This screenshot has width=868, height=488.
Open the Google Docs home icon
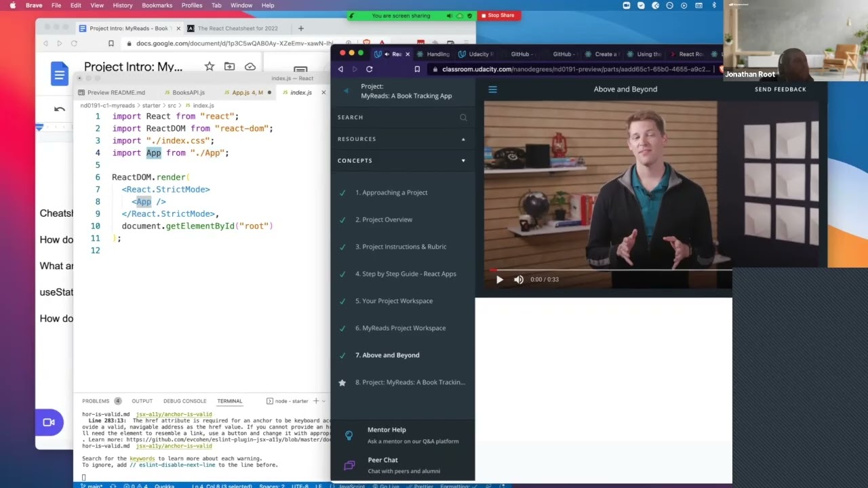click(x=59, y=73)
